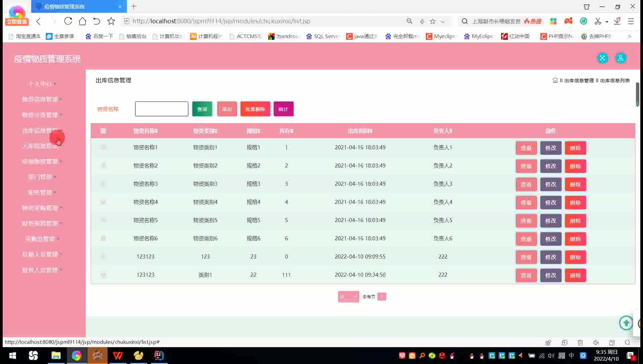Click the purple 统计 statistics button

click(283, 109)
